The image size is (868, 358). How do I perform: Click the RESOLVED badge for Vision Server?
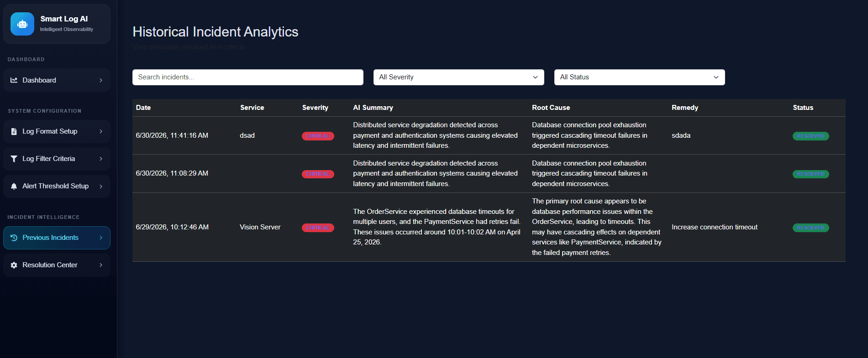click(811, 228)
